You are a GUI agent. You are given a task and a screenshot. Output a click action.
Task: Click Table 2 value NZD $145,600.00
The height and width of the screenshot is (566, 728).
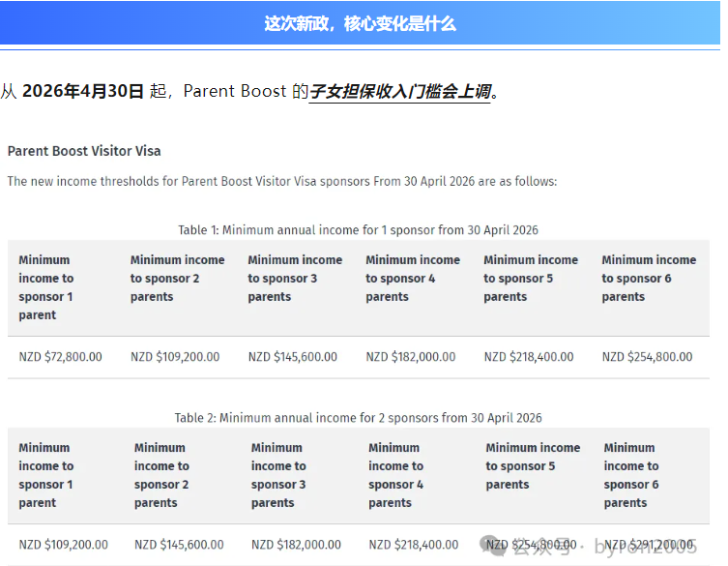coord(179,545)
